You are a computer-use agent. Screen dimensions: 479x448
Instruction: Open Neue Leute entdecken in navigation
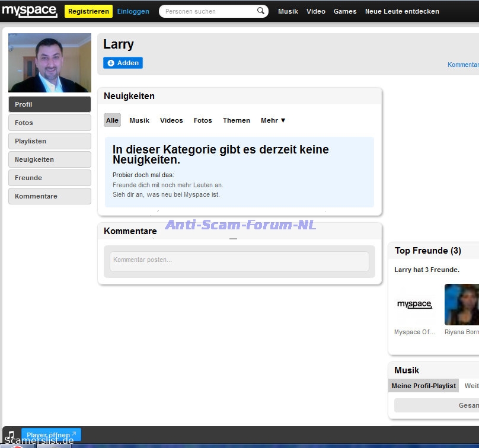coord(402,11)
